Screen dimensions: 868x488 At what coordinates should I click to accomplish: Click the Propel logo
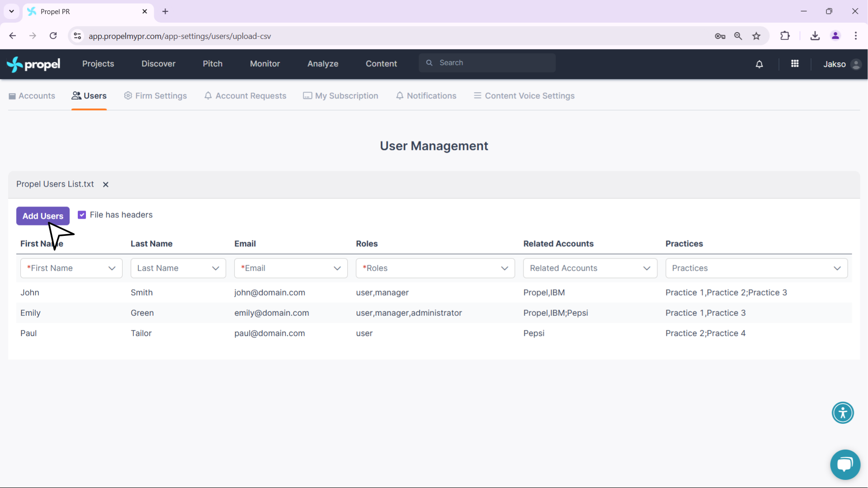pos(33,64)
